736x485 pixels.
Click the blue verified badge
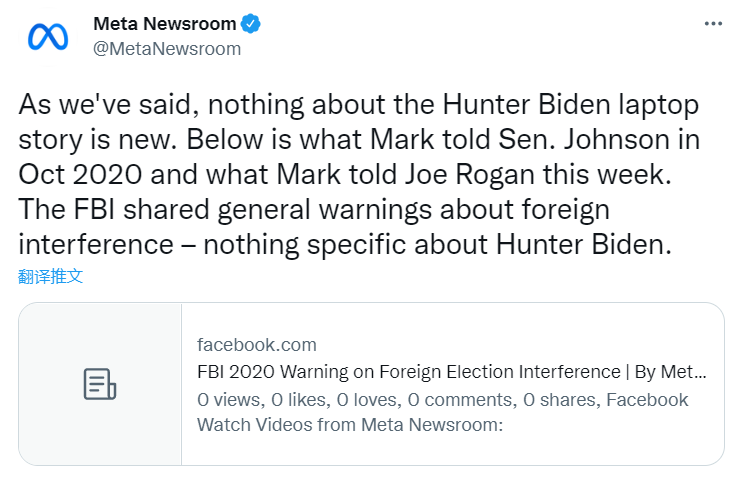coord(255,23)
